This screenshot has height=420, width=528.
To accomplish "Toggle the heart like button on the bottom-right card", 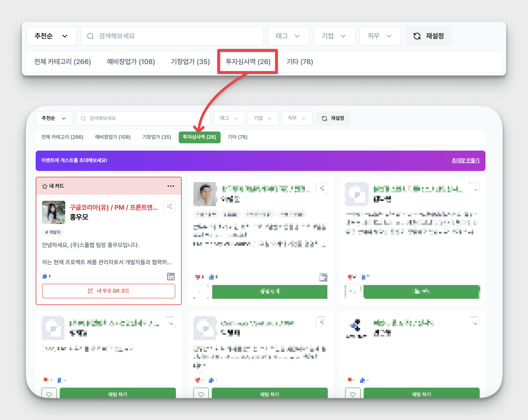I will point(353,394).
